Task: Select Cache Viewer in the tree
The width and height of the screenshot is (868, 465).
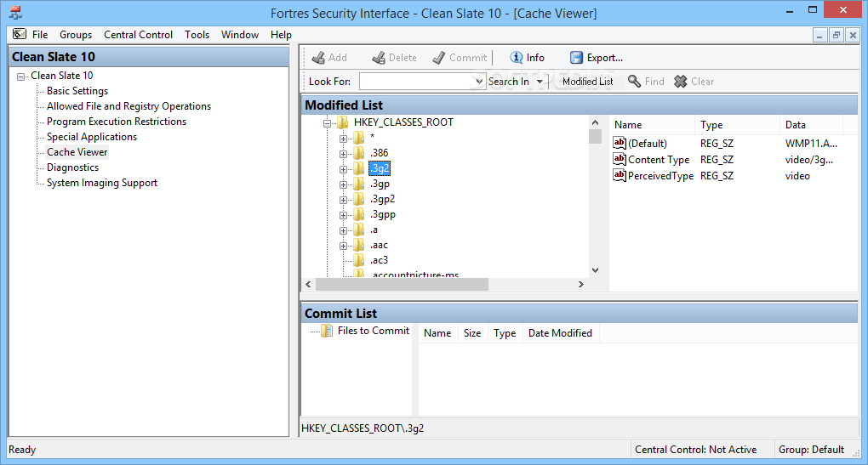Action: tap(77, 152)
